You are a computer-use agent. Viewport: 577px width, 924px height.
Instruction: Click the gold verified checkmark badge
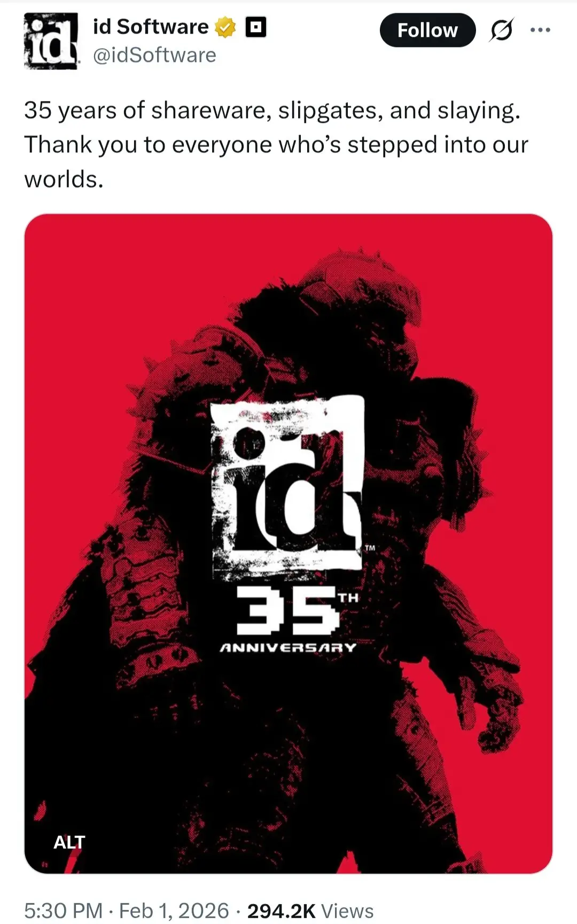pos(225,27)
